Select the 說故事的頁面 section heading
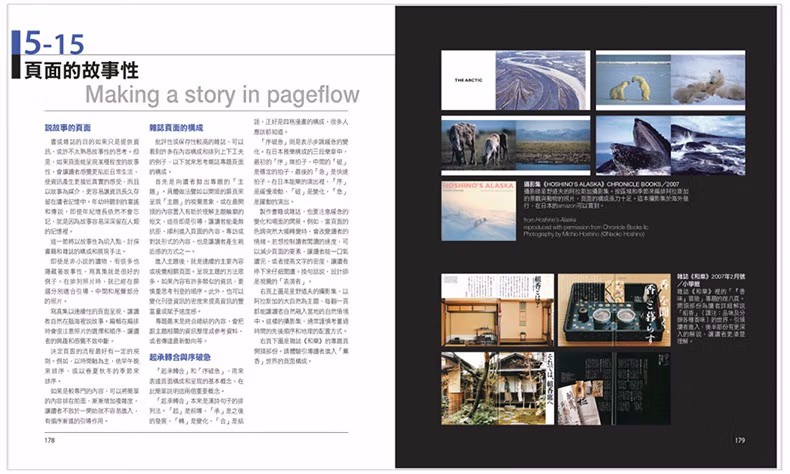 [x=68, y=128]
